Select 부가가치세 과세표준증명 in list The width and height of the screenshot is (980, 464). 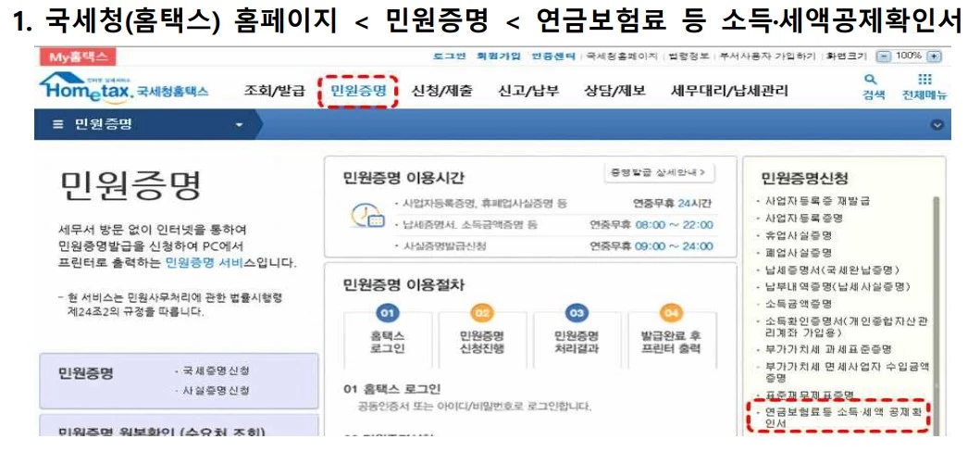[829, 349]
